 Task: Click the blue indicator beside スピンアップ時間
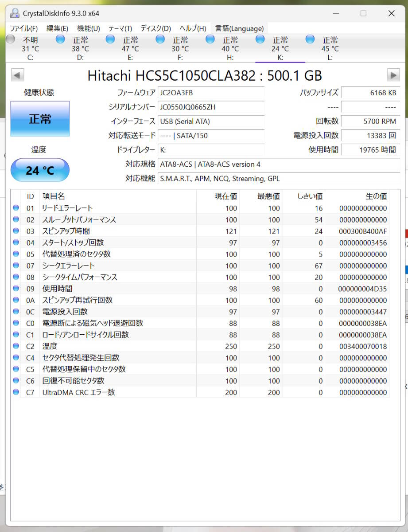(x=16, y=231)
